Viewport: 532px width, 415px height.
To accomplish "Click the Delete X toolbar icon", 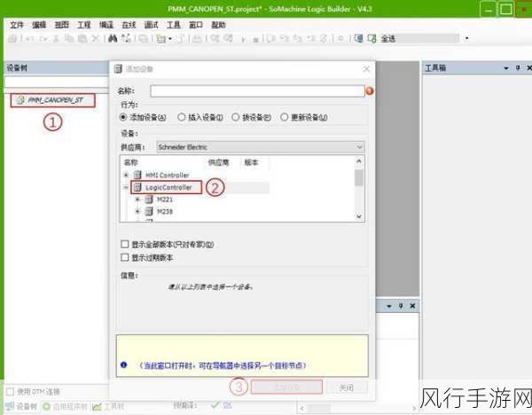I will [x=96, y=39].
